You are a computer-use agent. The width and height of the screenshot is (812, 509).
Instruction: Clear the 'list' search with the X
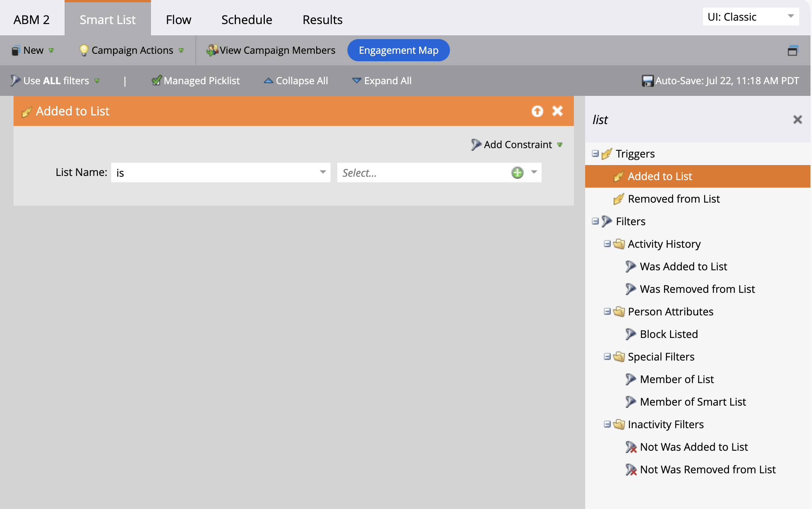coord(797,120)
